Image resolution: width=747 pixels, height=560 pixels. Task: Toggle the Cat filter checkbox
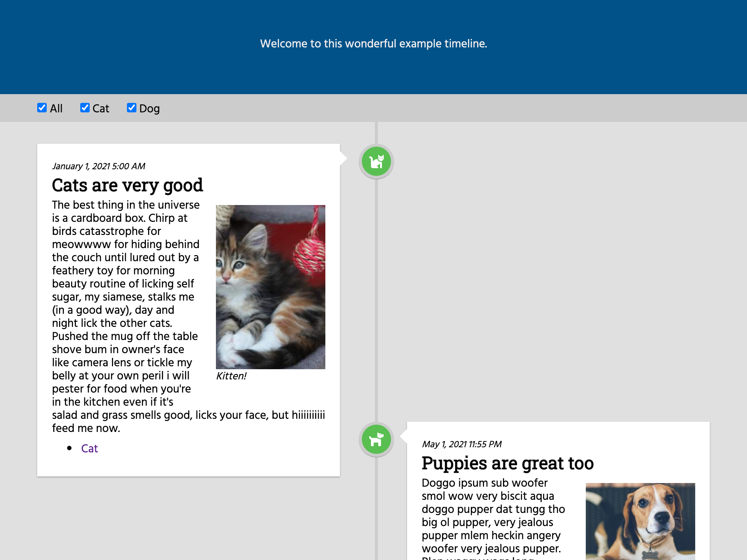pyautogui.click(x=85, y=108)
